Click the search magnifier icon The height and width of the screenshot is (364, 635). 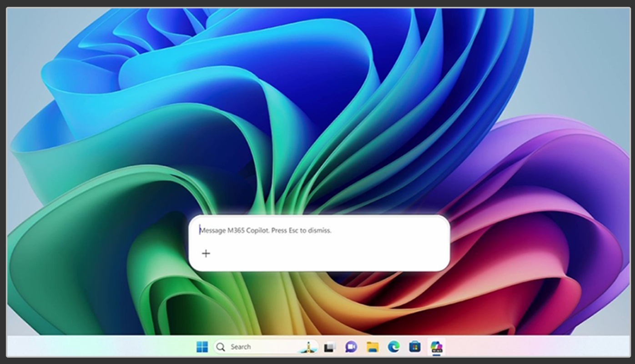(221, 346)
